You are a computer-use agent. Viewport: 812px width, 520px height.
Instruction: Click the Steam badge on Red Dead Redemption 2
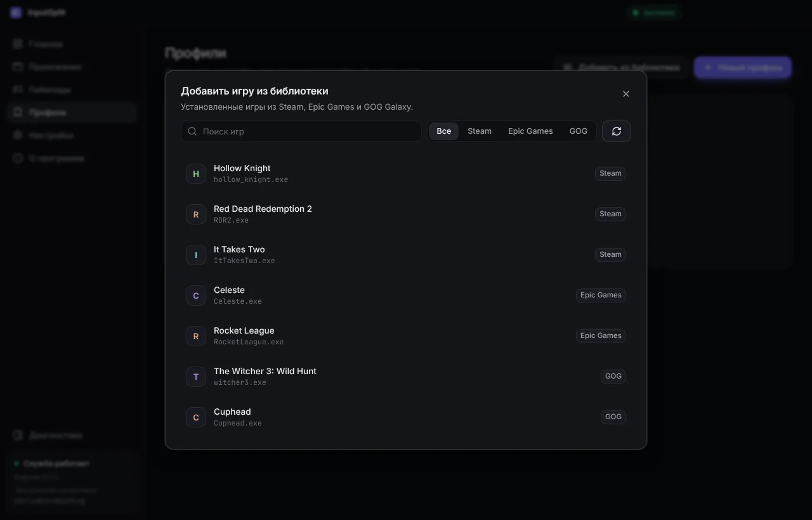click(x=610, y=214)
